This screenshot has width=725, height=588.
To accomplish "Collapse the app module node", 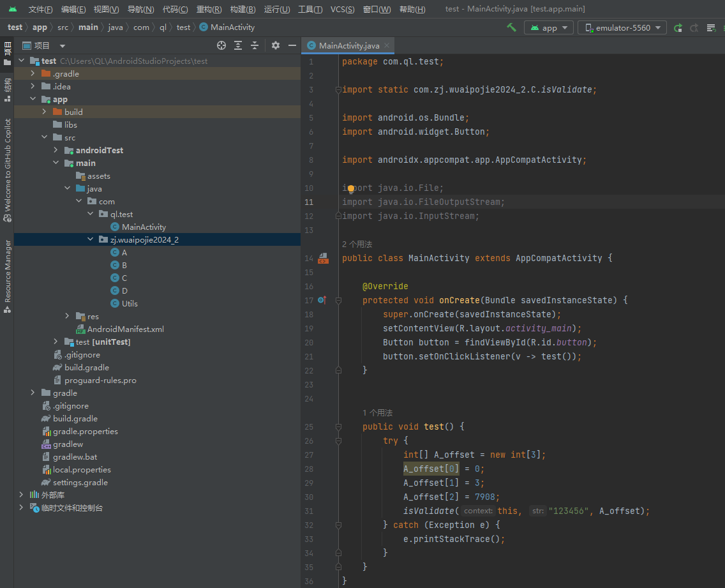I will 33,99.
